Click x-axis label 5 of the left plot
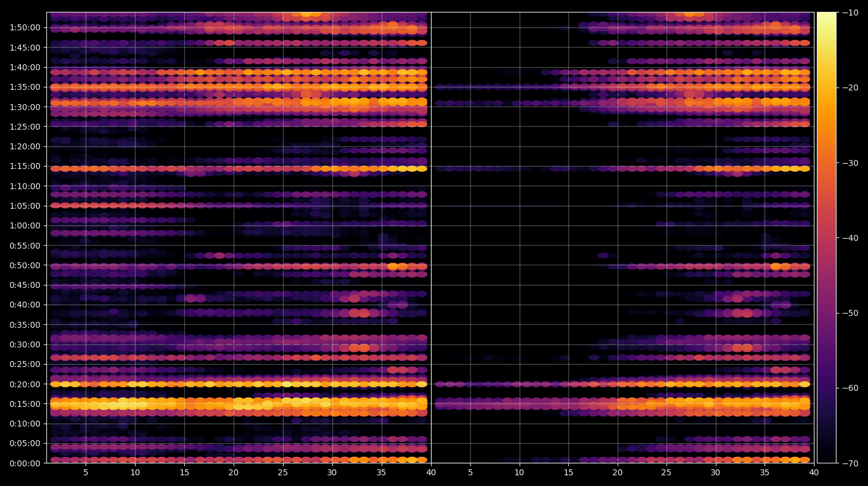868x486 pixels. pyautogui.click(x=86, y=473)
